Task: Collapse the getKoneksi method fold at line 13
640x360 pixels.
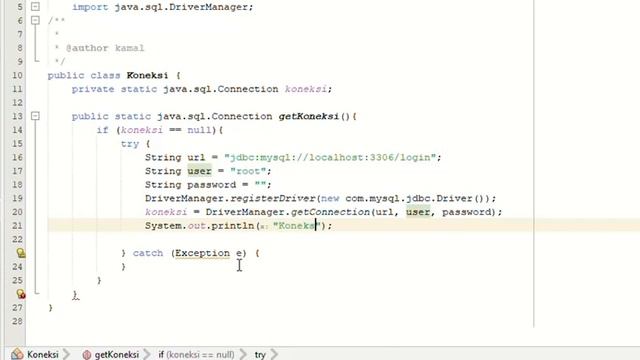Action: click(x=36, y=116)
